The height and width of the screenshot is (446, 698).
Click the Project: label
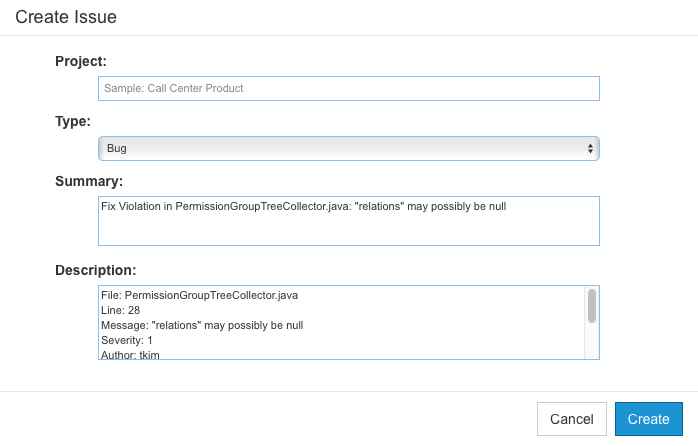click(x=81, y=61)
